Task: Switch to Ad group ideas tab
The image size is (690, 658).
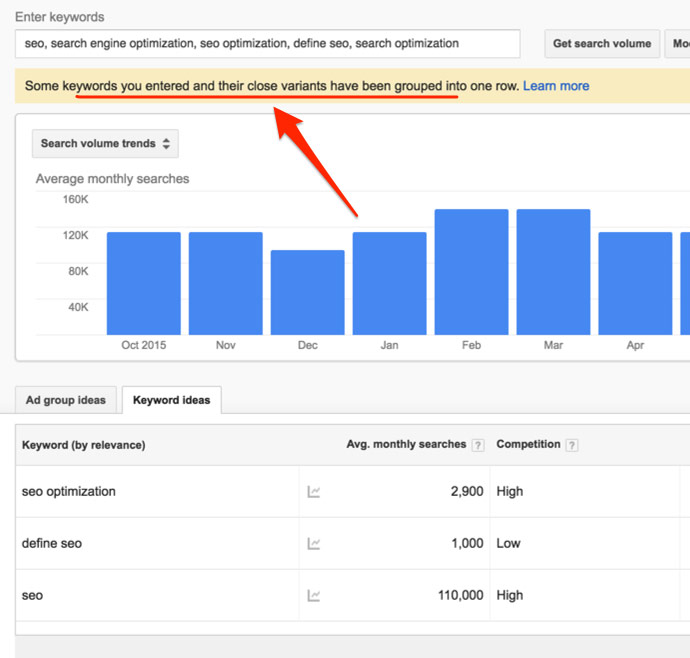Action: pos(66,400)
